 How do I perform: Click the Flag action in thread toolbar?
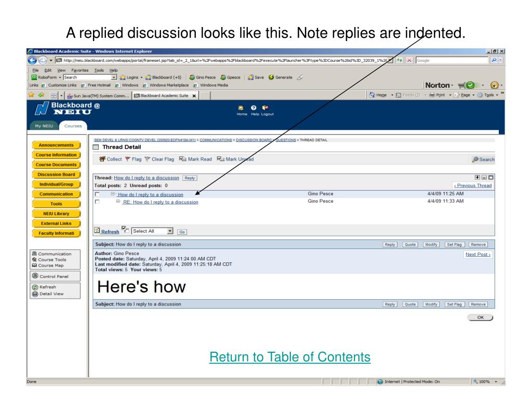(133, 159)
